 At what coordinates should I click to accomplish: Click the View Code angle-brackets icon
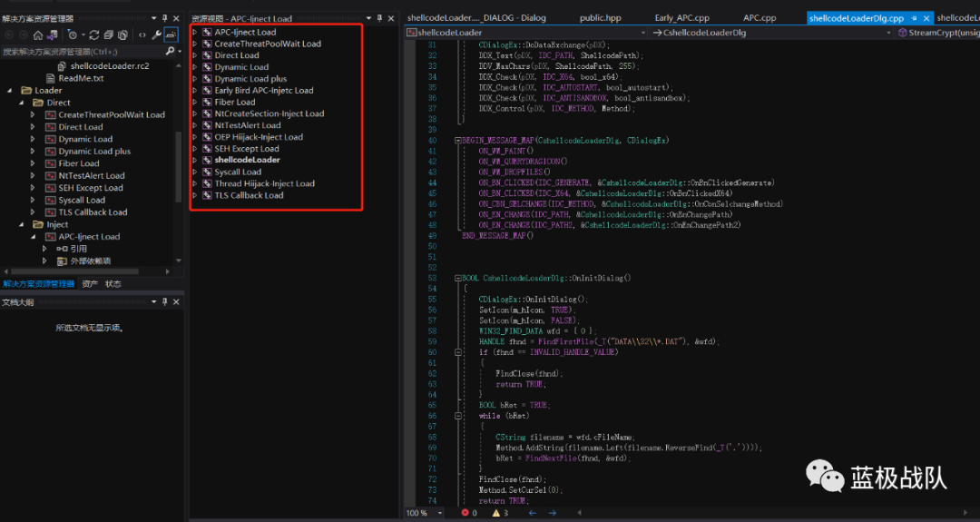point(142,35)
